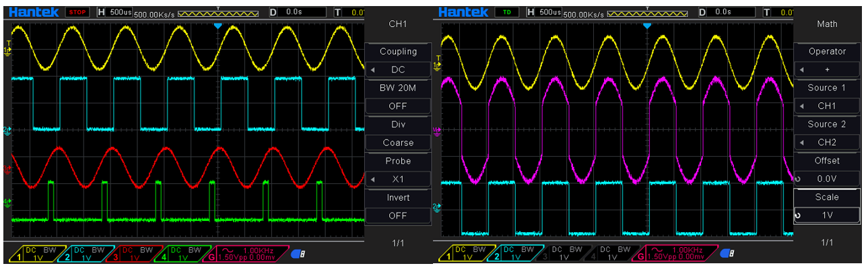Select yellow channel 1 badge in right scope

465,254
